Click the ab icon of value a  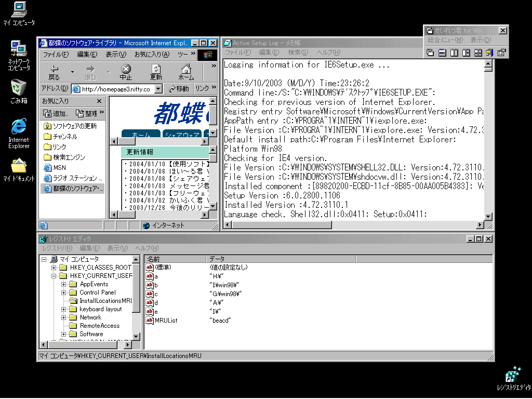150,276
